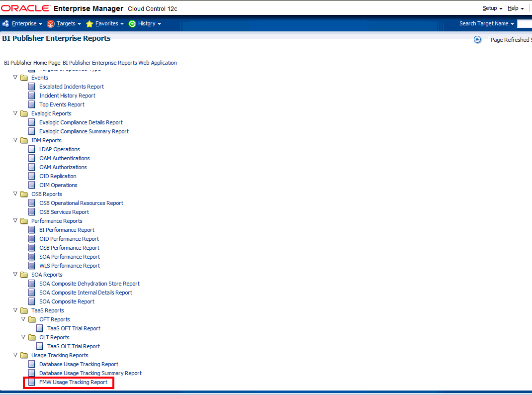The image size is (532, 395).
Task: Collapse the Performance Reports folder triangle
Action: tap(15, 220)
